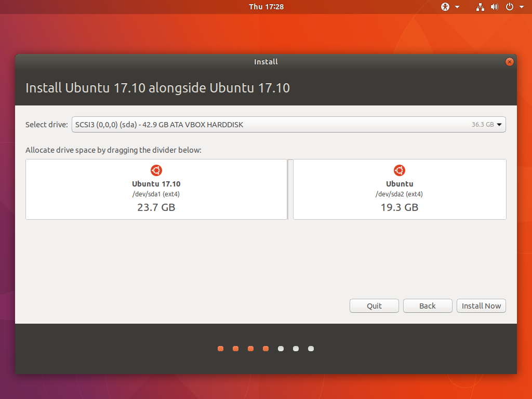532x399 pixels.
Task: Open the Select drive combo box
Action: (x=288, y=125)
